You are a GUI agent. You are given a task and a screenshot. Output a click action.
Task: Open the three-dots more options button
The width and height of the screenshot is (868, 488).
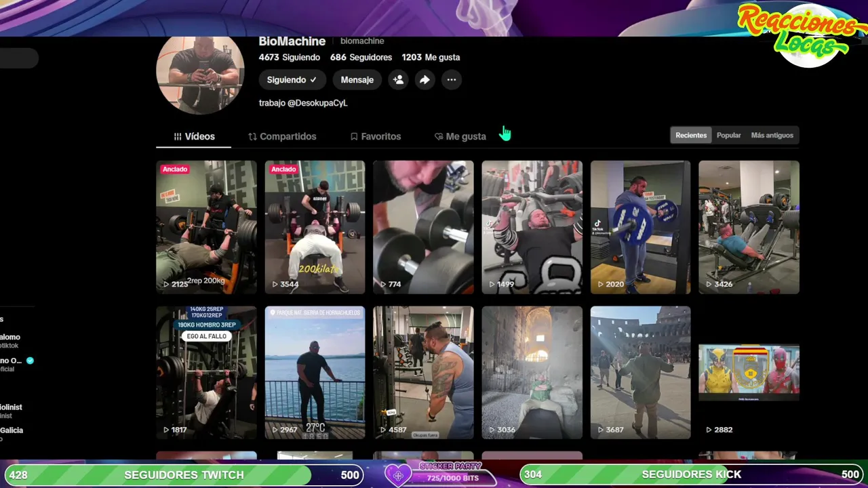pos(451,80)
